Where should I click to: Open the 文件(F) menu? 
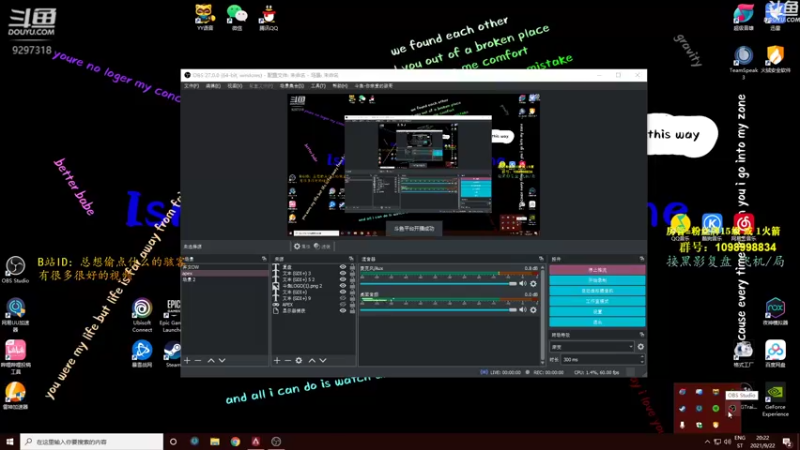[191, 86]
